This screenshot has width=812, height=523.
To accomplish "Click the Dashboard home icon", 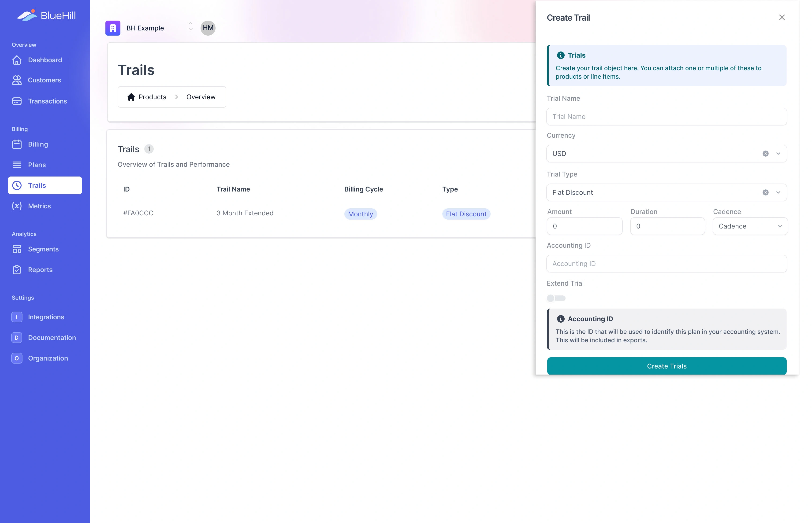I will [x=17, y=60].
